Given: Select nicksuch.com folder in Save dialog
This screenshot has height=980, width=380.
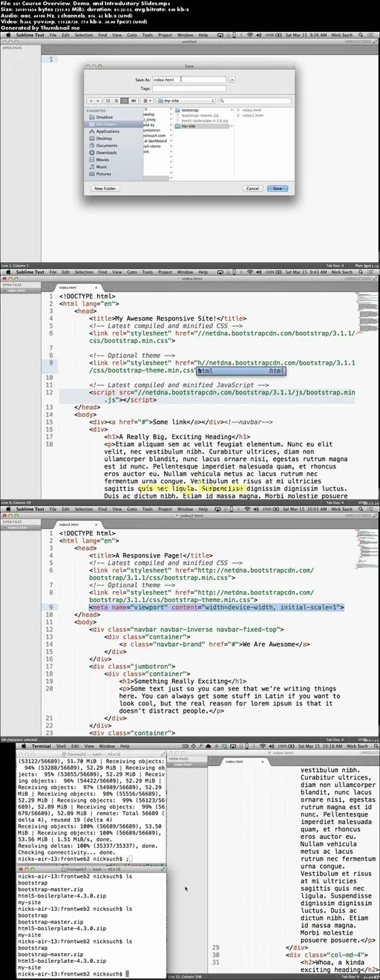Looking at the screenshot, I should pos(155,136).
